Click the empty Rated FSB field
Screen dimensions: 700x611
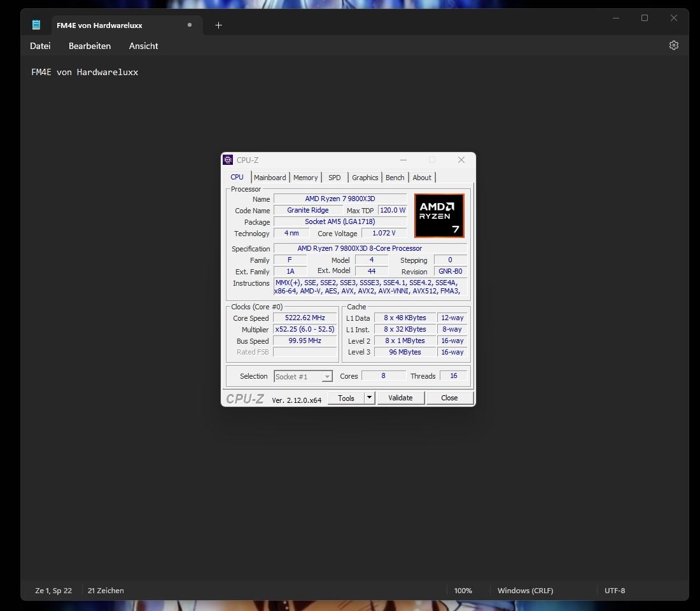click(305, 352)
